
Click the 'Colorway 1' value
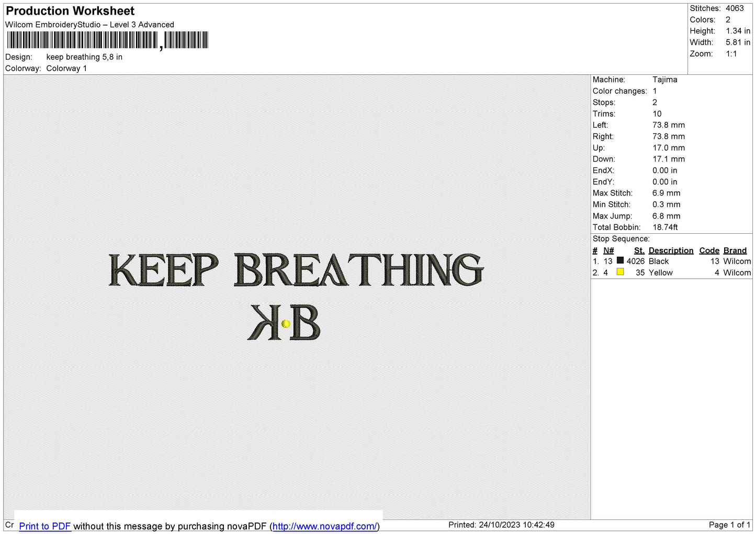(x=66, y=69)
